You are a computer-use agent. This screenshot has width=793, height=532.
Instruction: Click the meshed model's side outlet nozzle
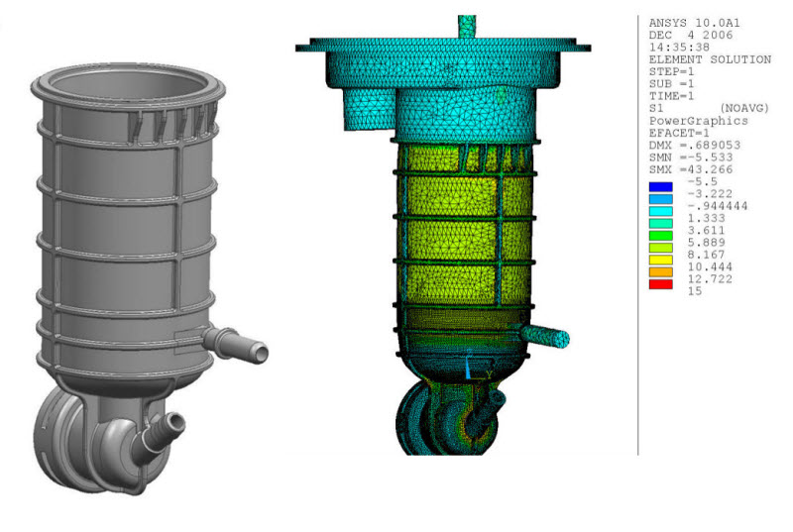(544, 336)
